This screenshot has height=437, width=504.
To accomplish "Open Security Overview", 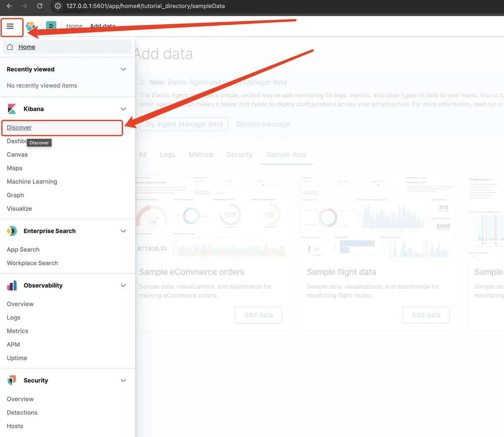I will pyautogui.click(x=20, y=399).
